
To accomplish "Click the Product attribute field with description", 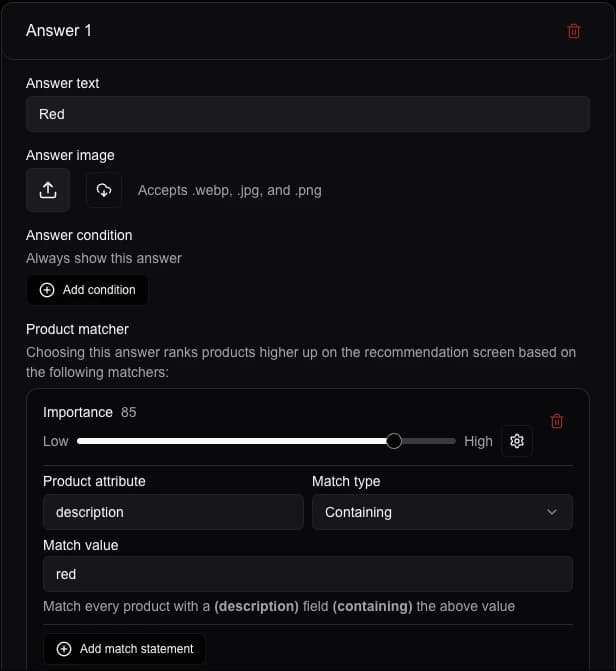I will (x=173, y=512).
